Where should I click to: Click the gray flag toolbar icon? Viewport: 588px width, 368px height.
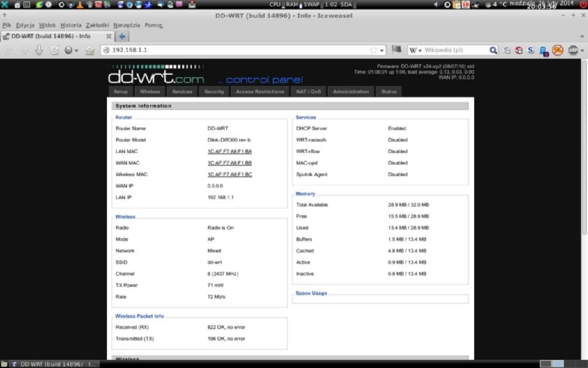pos(396,49)
